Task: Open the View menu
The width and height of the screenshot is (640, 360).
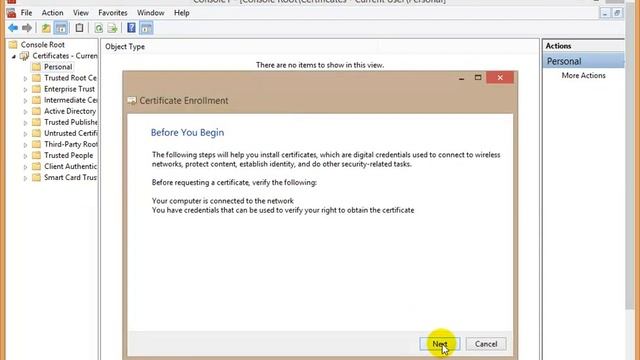Action: [x=81, y=13]
